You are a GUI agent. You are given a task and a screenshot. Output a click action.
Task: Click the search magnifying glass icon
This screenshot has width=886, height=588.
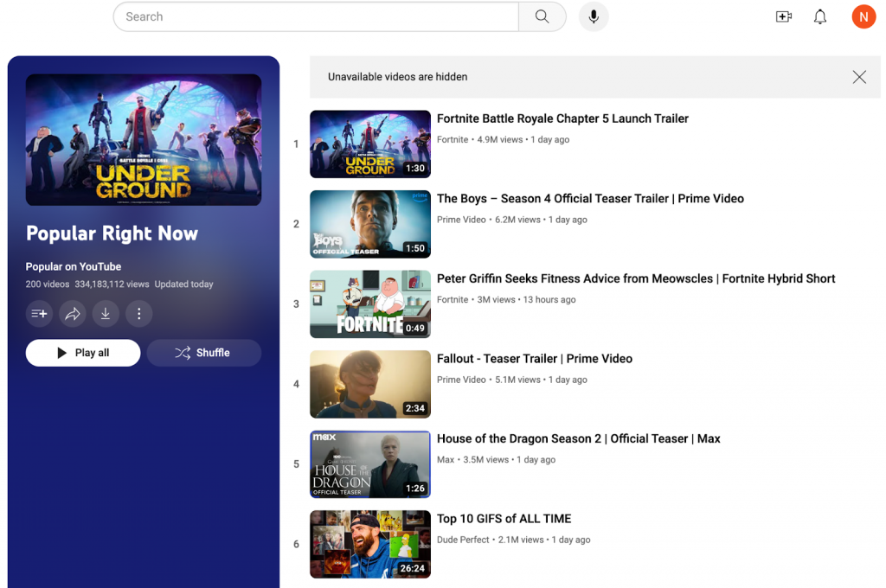click(x=542, y=16)
